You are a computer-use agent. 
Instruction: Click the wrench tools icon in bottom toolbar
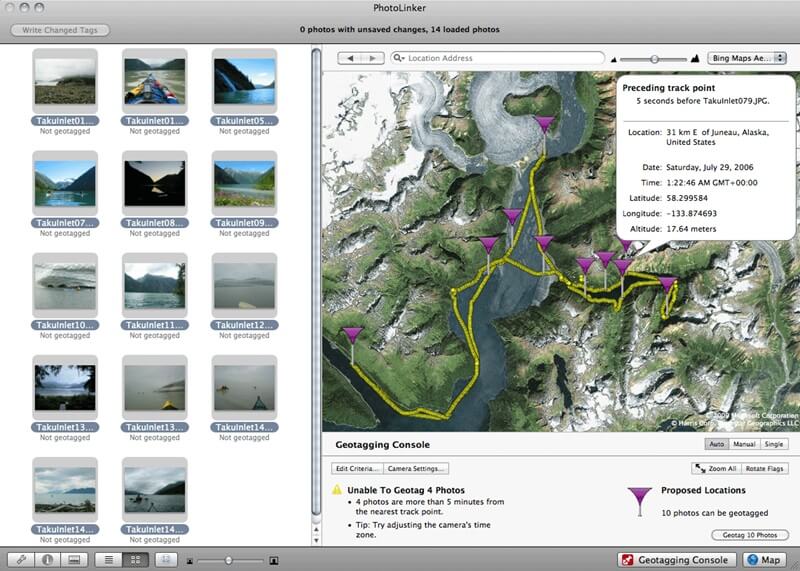tap(21, 560)
